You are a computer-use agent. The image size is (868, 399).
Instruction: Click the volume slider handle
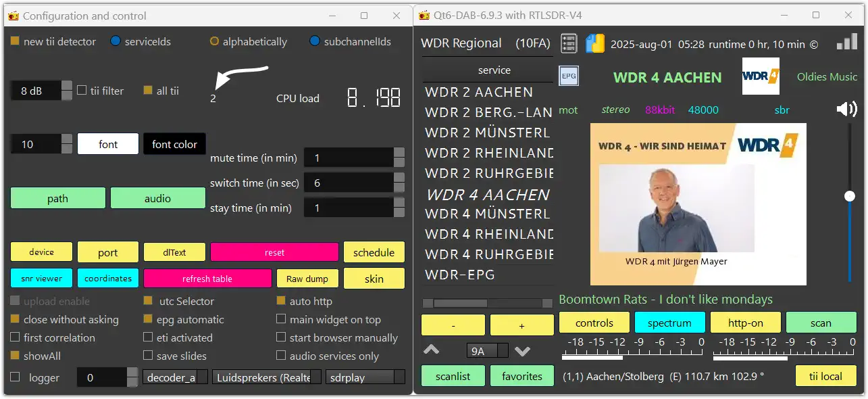(850, 196)
